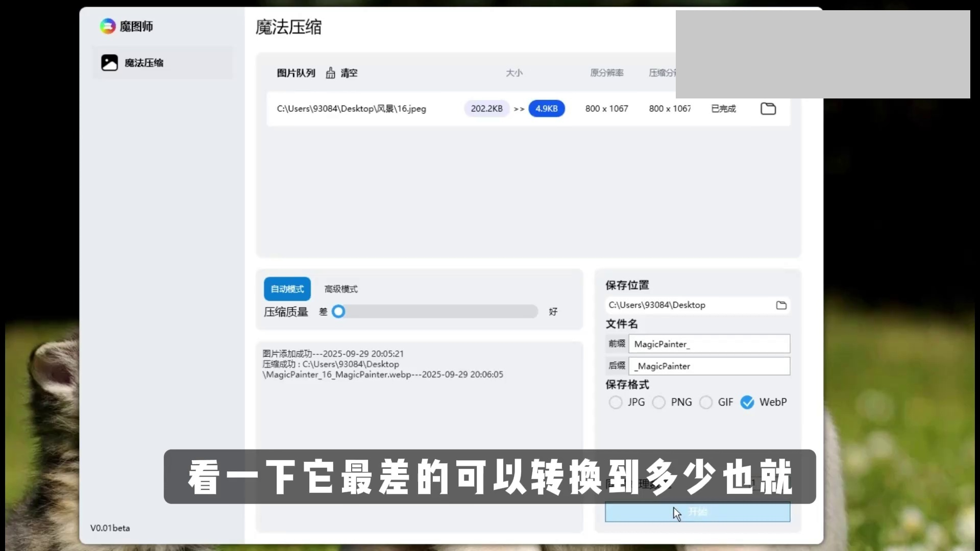The height and width of the screenshot is (551, 980).
Task: Click the blue 开始 start button
Action: coord(697,512)
